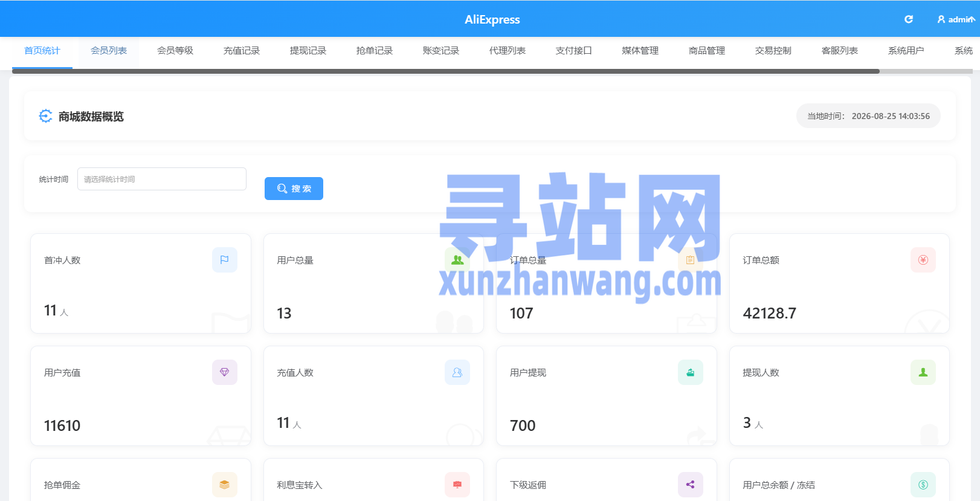The width and height of the screenshot is (980, 501).
Task: Click the 下级返佣 share icon
Action: tap(690, 485)
